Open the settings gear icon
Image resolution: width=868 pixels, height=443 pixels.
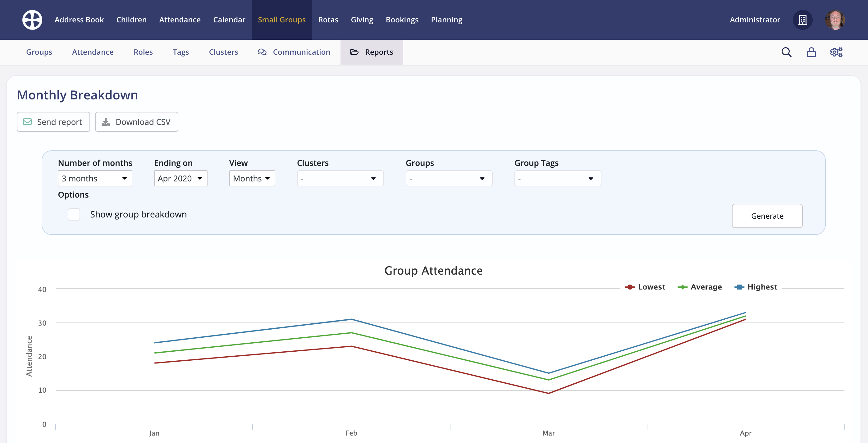(836, 52)
